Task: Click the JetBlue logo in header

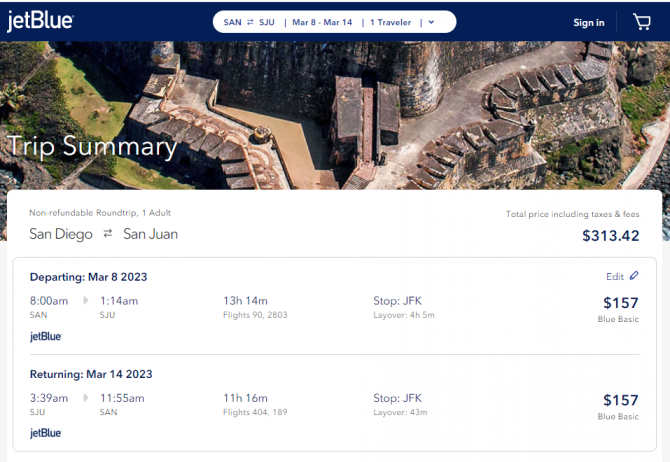Action: pos(40,21)
